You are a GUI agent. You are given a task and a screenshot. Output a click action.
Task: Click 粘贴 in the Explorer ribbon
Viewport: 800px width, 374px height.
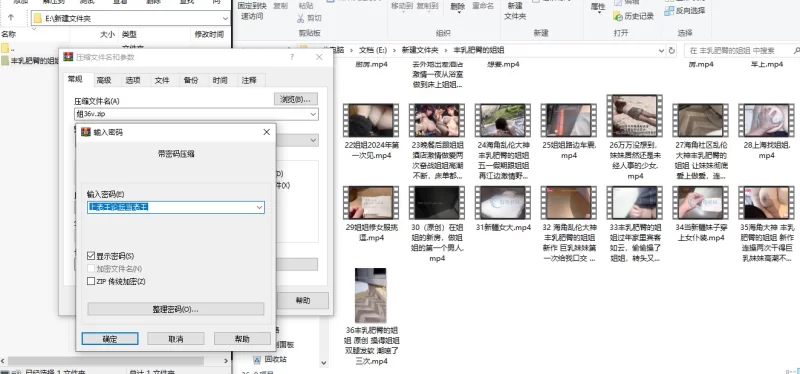[x=306, y=6]
